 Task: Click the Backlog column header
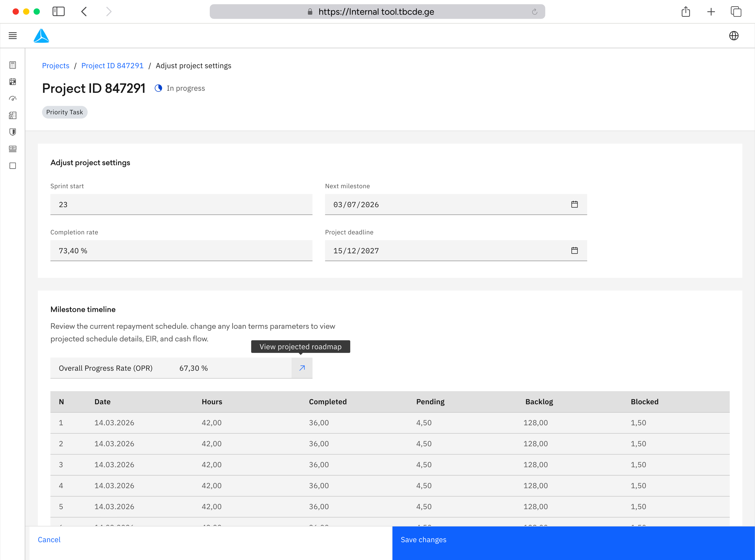click(539, 402)
